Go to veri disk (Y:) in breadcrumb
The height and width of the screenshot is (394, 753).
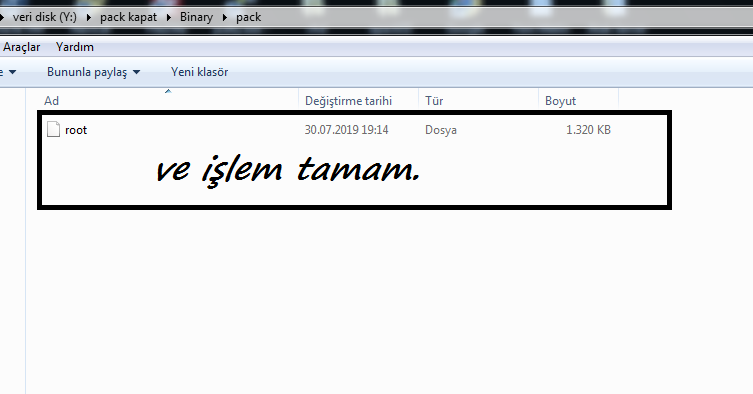click(x=45, y=17)
